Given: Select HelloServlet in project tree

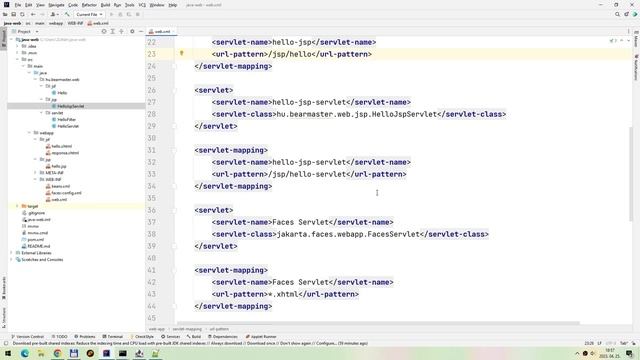Looking at the screenshot, I should [68, 126].
